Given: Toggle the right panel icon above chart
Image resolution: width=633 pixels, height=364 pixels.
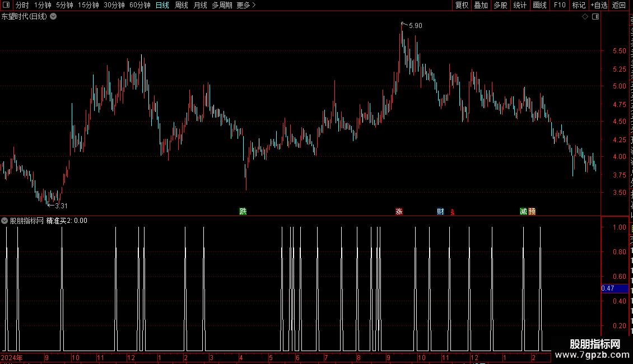Looking at the screenshot, I should click(x=595, y=17).
